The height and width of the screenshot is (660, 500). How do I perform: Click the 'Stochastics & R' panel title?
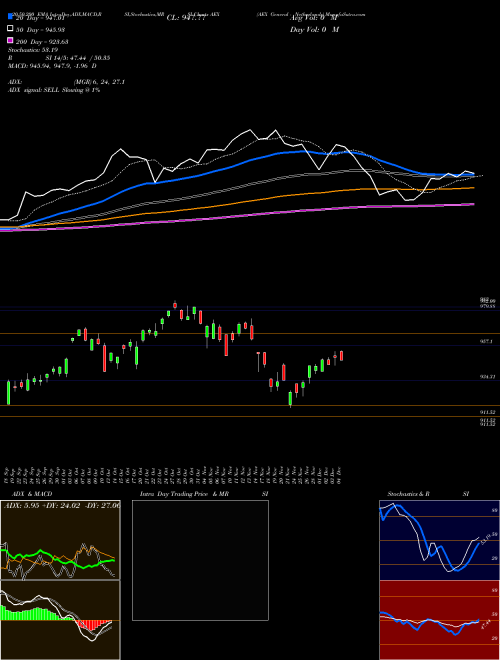[x=408, y=494]
